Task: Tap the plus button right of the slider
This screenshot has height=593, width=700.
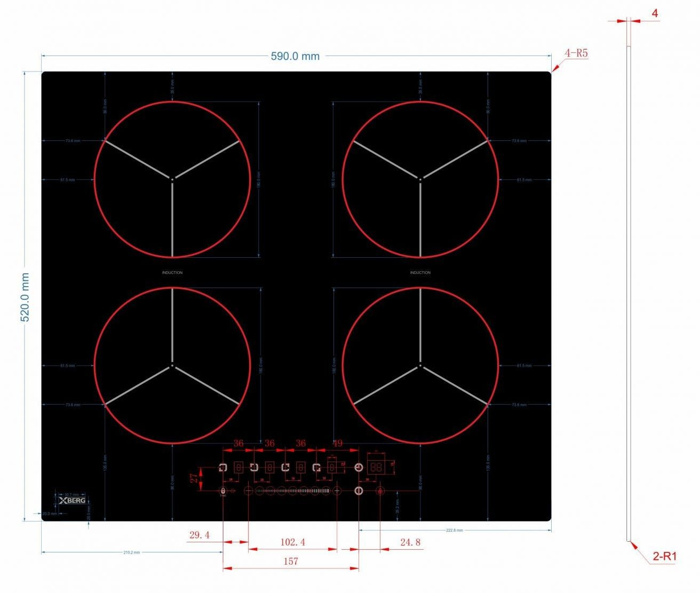Action: tap(337, 491)
